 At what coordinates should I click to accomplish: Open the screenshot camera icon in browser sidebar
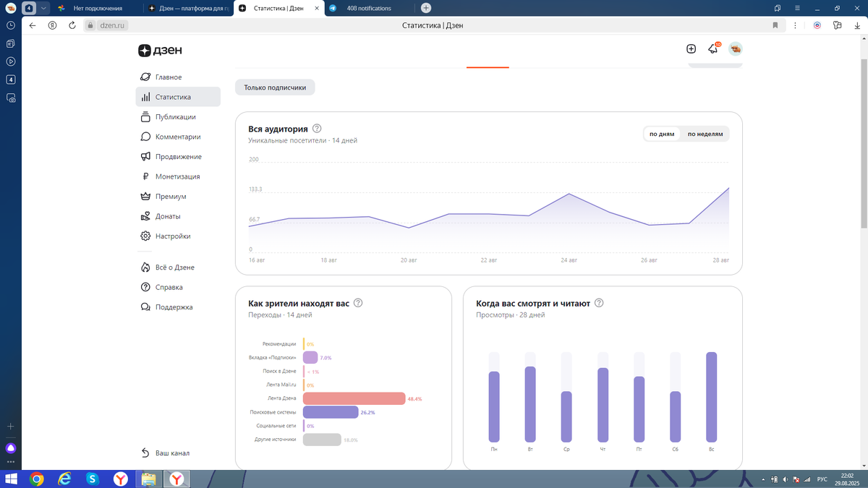pos(10,98)
